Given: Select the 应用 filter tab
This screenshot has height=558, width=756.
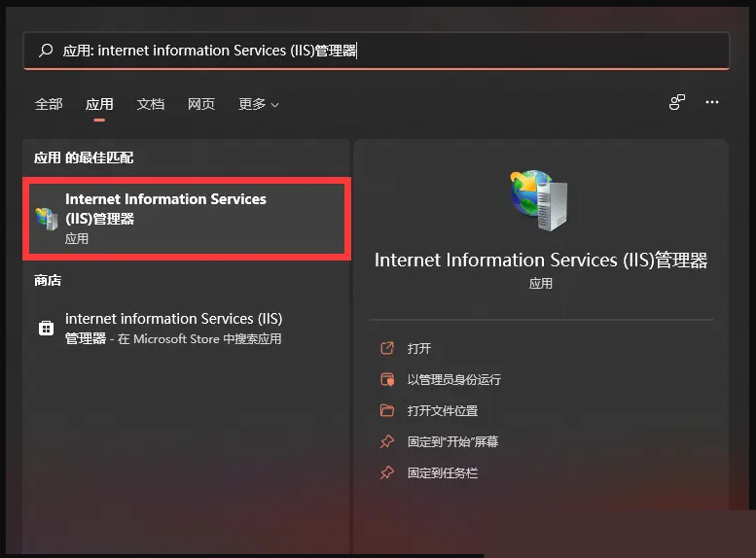Looking at the screenshot, I should (99, 104).
